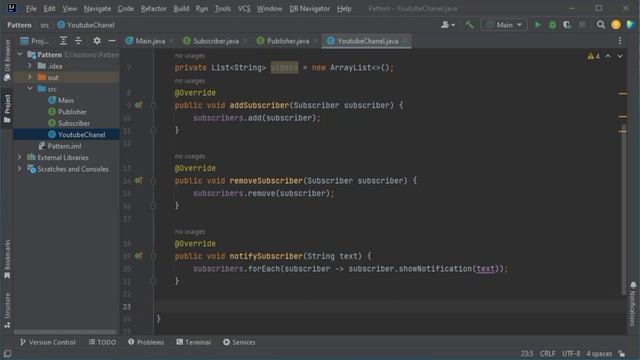Click the warnings indicator showing 4

click(x=593, y=56)
